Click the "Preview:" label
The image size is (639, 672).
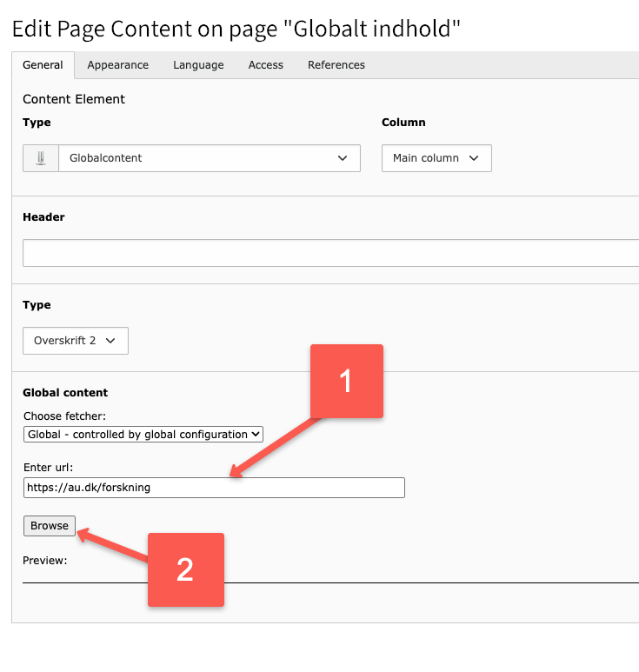[45, 561]
